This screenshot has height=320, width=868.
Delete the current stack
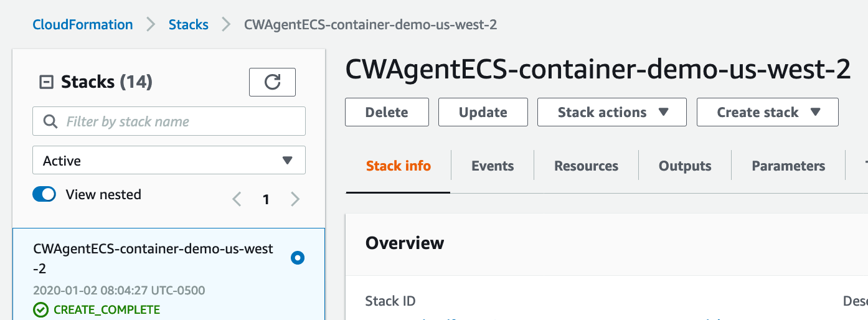387,112
